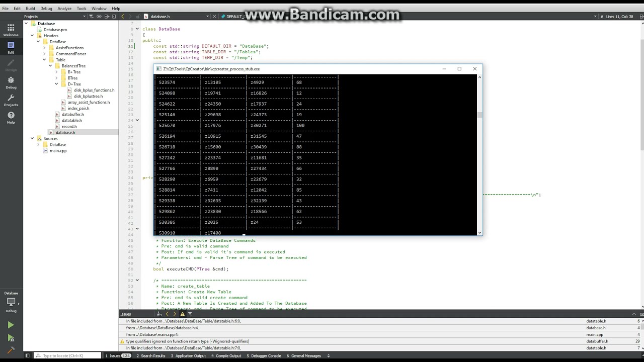
Task: Open the Debug mode in sidebar
Action: coord(11,82)
